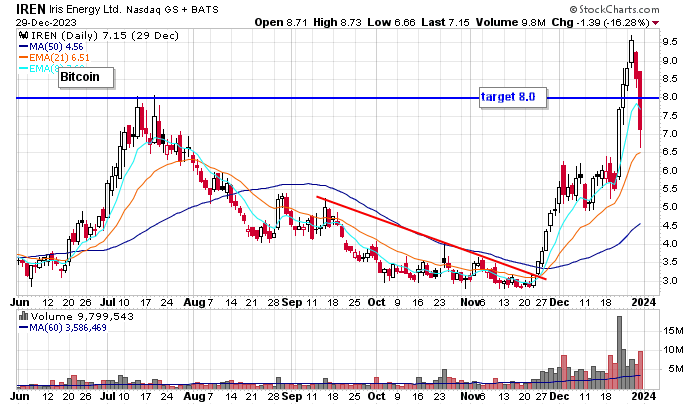Click the MA(60) 3,586,469 legend entry
This screenshot has width=700, height=405.
(x=62, y=328)
